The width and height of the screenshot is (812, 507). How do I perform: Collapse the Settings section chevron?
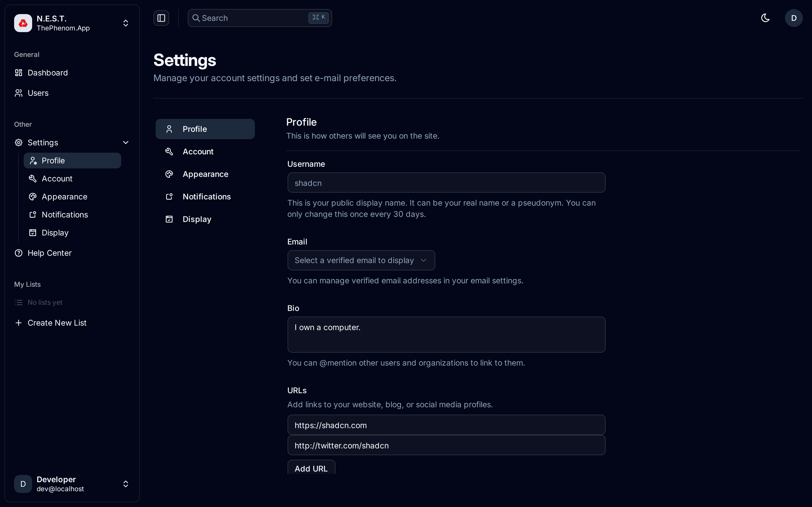(x=125, y=142)
